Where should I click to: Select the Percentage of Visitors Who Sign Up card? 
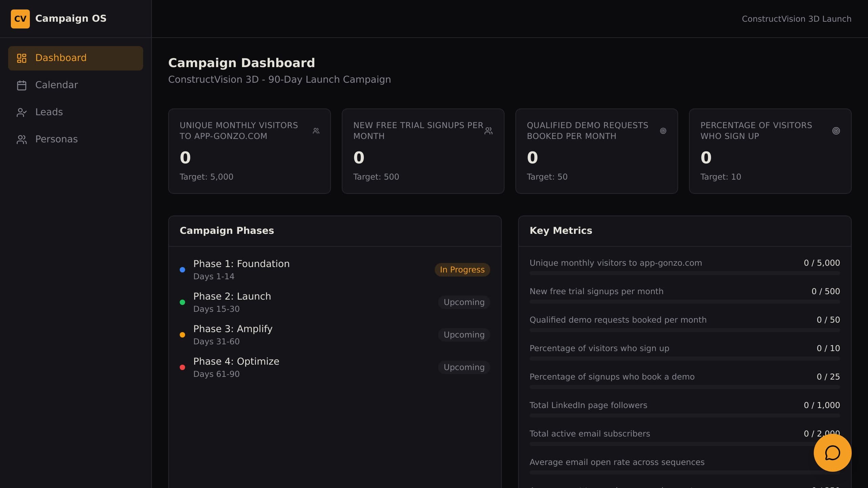coord(770,151)
